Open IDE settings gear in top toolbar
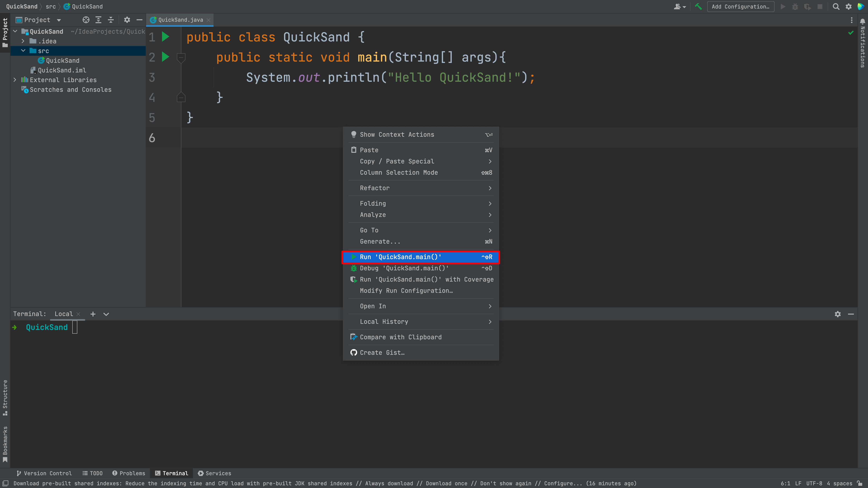Viewport: 868px width, 488px height. click(848, 6)
